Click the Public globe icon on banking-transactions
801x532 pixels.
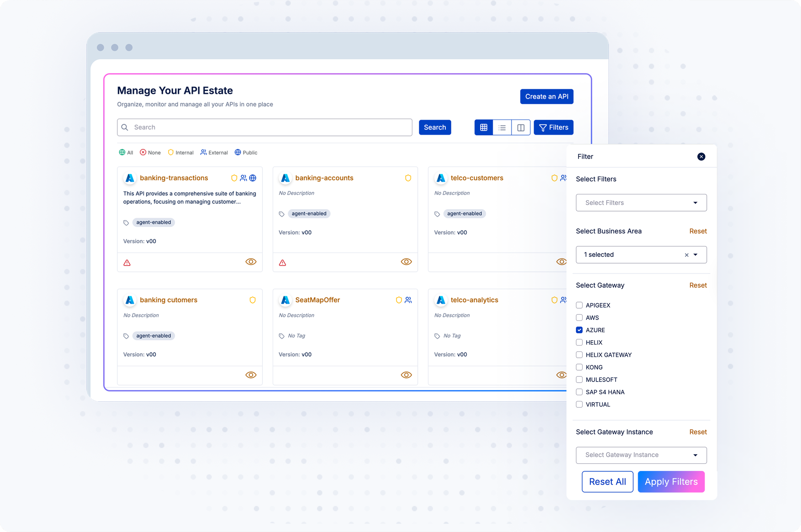pos(253,178)
